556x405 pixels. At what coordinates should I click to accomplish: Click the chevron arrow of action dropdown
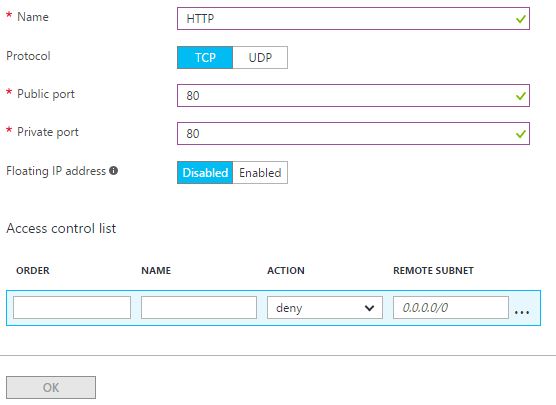pyautogui.click(x=369, y=308)
